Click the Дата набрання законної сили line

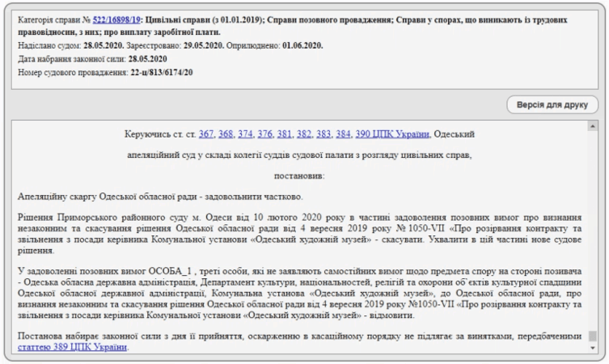[x=91, y=59]
